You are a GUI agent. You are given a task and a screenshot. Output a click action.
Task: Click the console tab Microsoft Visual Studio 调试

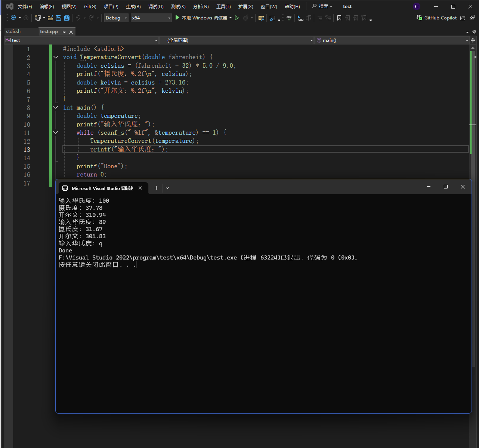point(102,188)
